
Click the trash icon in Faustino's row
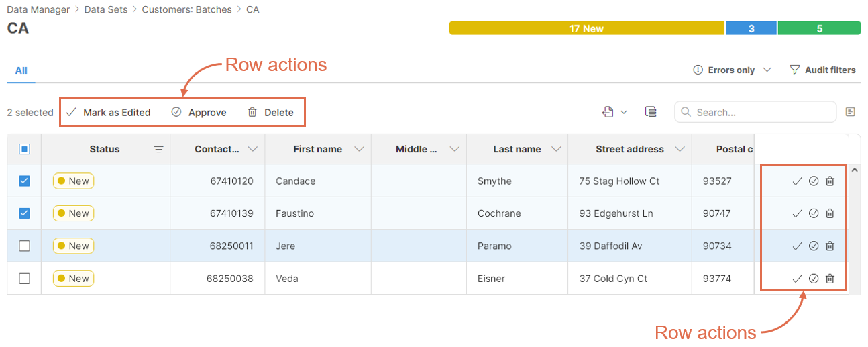830,213
